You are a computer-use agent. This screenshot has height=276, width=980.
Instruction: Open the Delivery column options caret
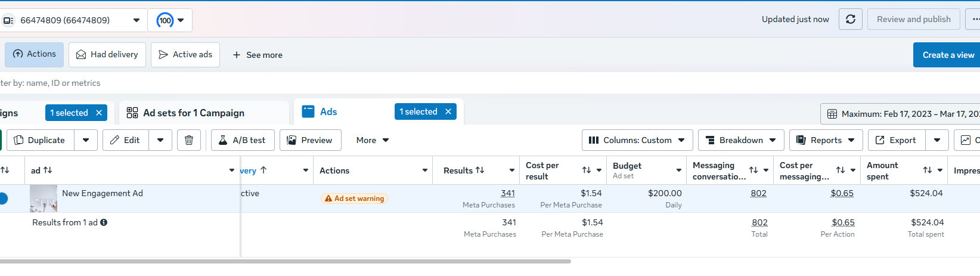click(x=306, y=170)
